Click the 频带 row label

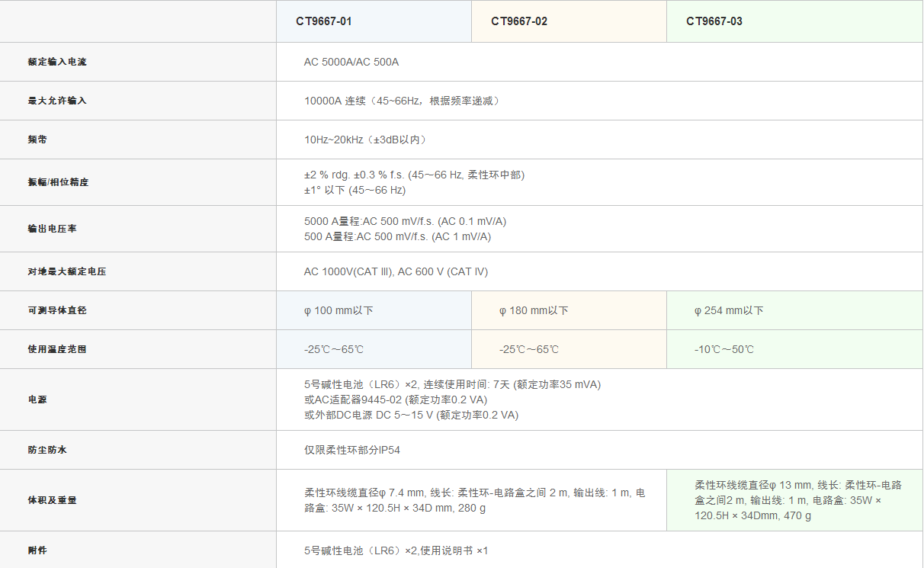[x=37, y=140]
